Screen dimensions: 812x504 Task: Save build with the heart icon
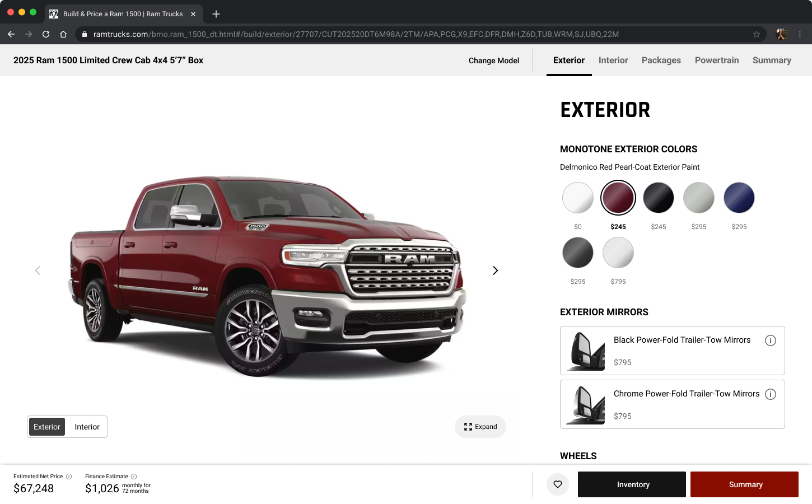558,484
